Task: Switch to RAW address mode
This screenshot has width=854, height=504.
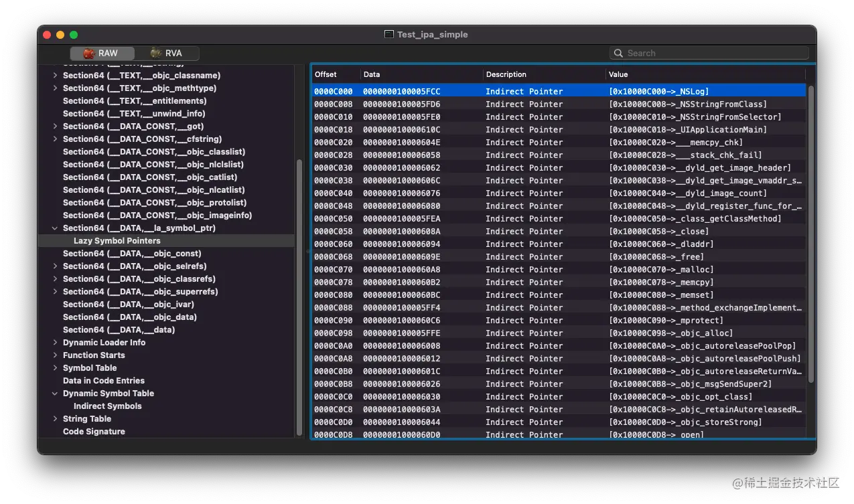Action: tap(101, 54)
